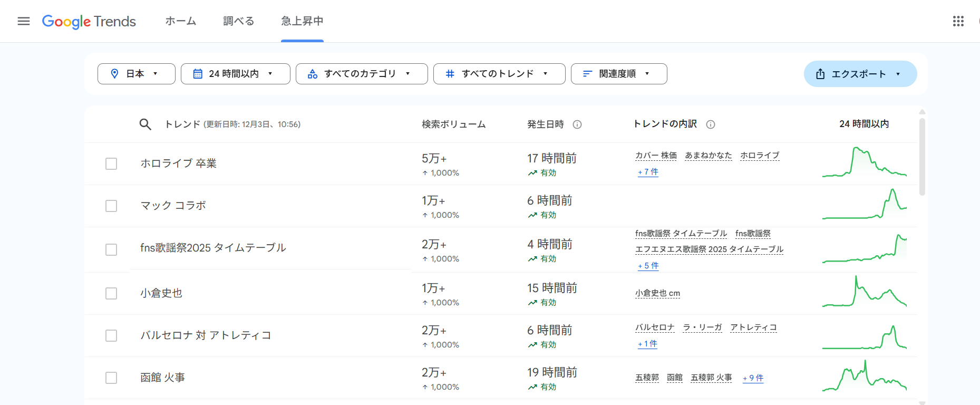
Task: Open the hamburger main menu
Action: click(24, 21)
